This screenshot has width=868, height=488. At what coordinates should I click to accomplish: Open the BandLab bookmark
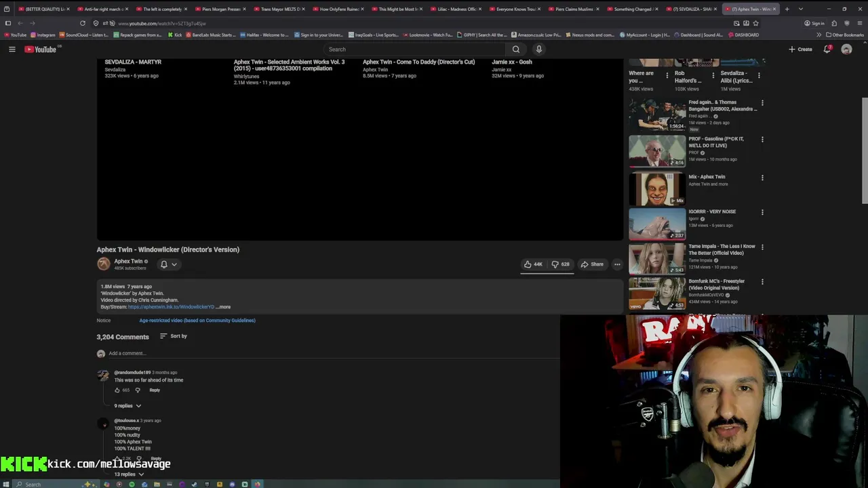point(210,35)
